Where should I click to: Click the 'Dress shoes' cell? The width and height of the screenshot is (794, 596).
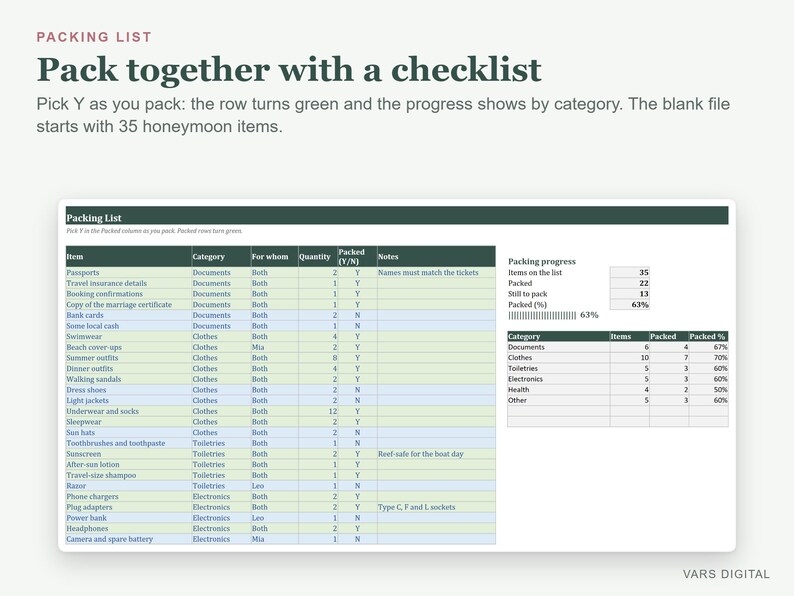(129, 390)
